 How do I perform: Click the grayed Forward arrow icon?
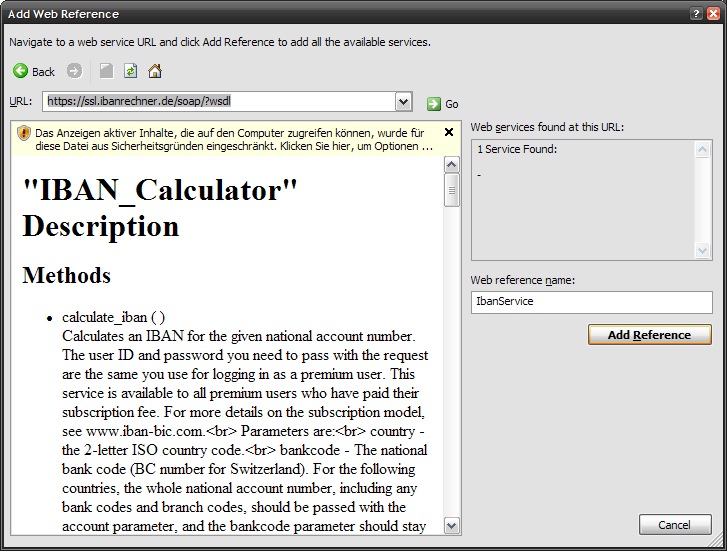pos(74,71)
